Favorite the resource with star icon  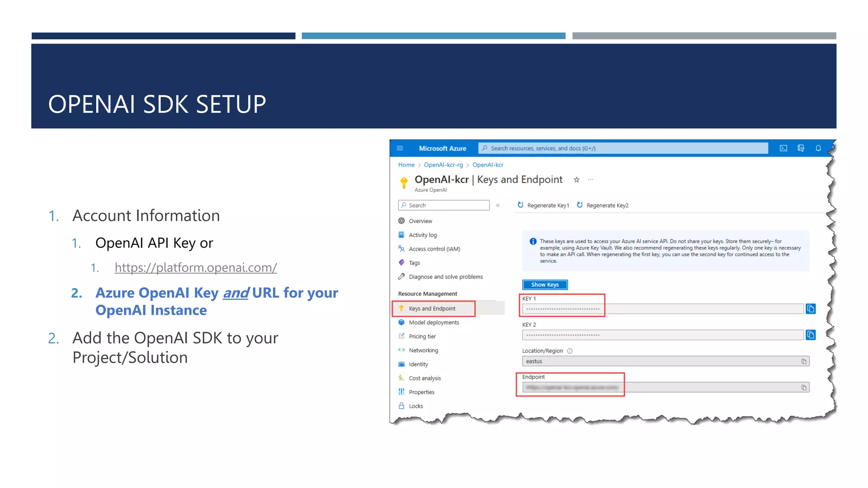click(x=576, y=180)
